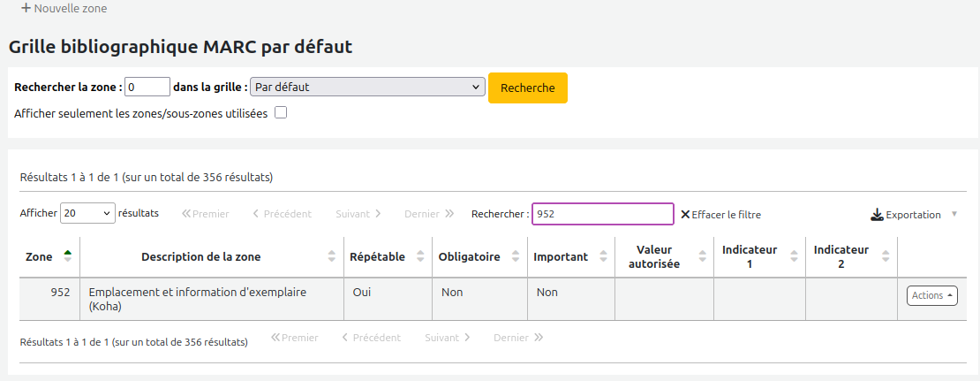980x381 pixels.
Task: Sort table by Obligatoire column
Action: click(469, 257)
